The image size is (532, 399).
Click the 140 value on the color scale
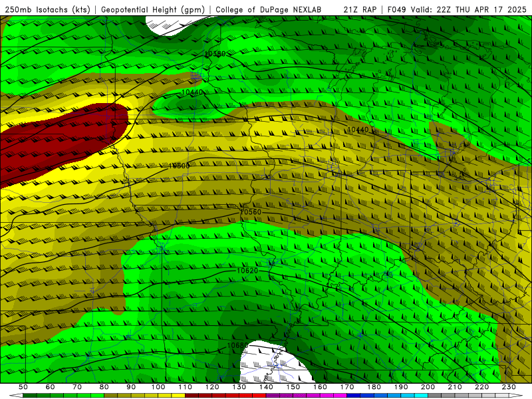tap(266, 387)
